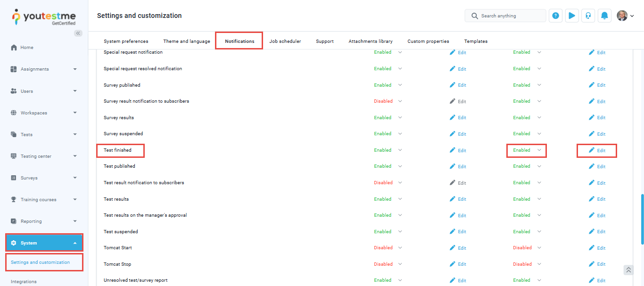
Task: Open the support headset icon
Action: click(x=588, y=16)
